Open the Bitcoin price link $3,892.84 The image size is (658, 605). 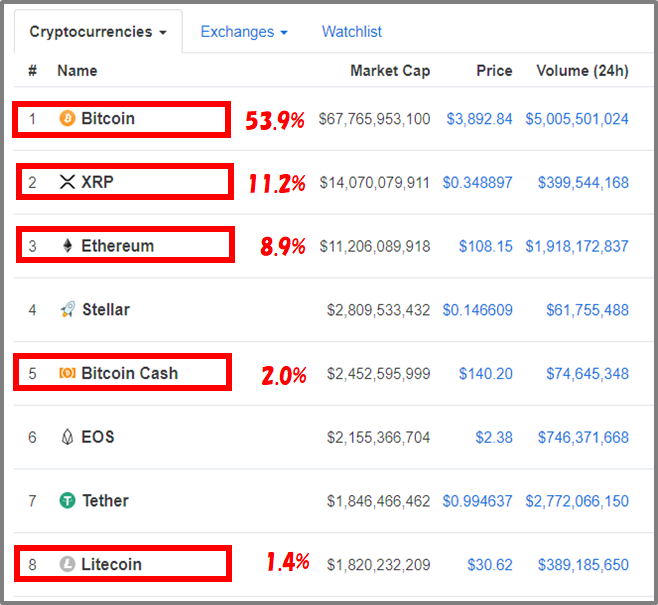(x=479, y=119)
